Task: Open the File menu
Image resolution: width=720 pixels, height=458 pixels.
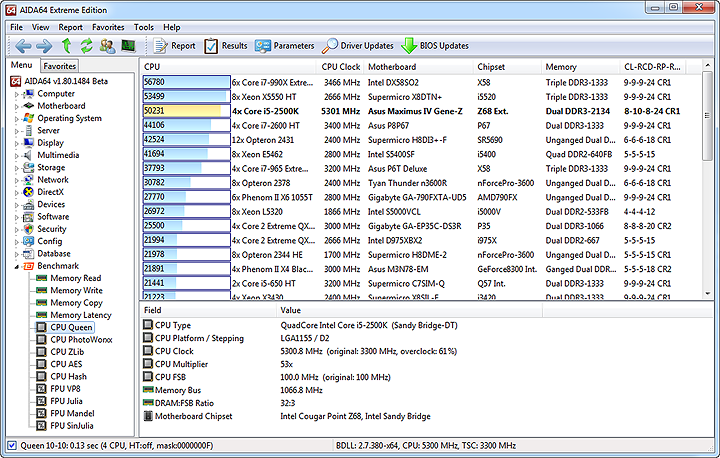Action: tap(17, 27)
